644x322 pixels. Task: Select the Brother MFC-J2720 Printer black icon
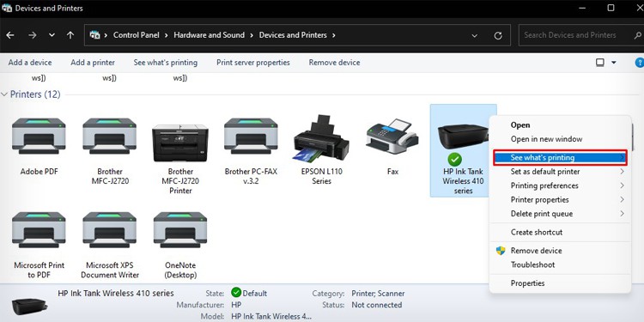click(x=180, y=143)
